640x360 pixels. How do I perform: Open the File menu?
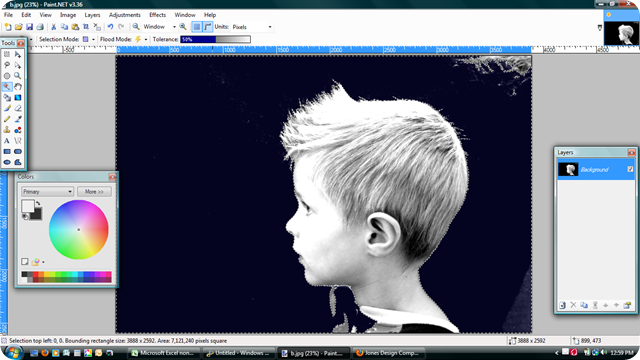[x=8, y=15]
